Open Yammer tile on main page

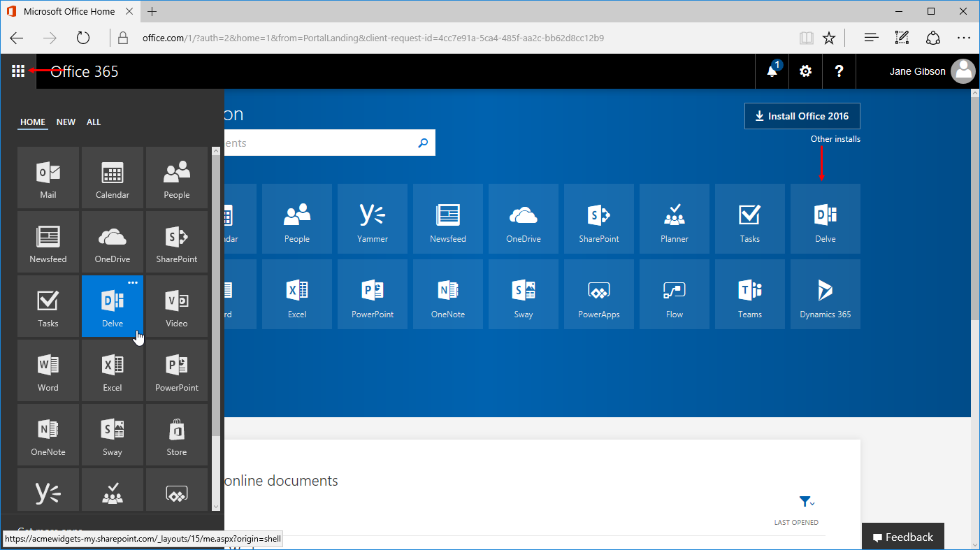pyautogui.click(x=373, y=219)
